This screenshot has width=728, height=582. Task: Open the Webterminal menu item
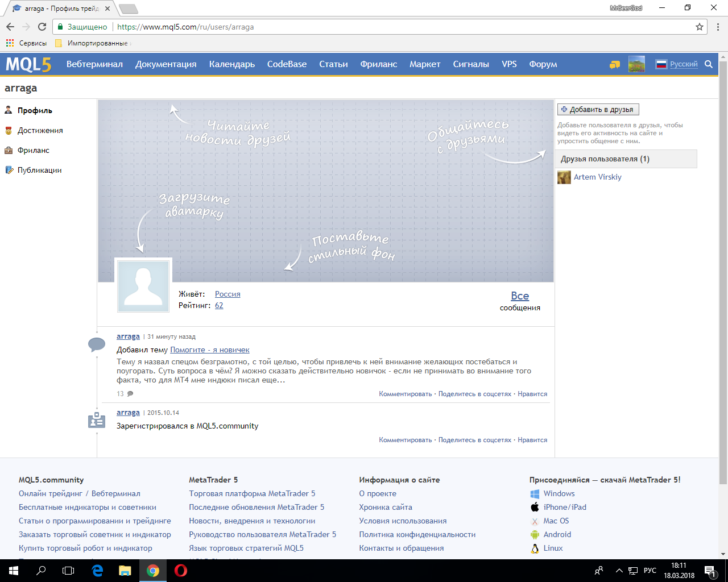click(x=94, y=64)
